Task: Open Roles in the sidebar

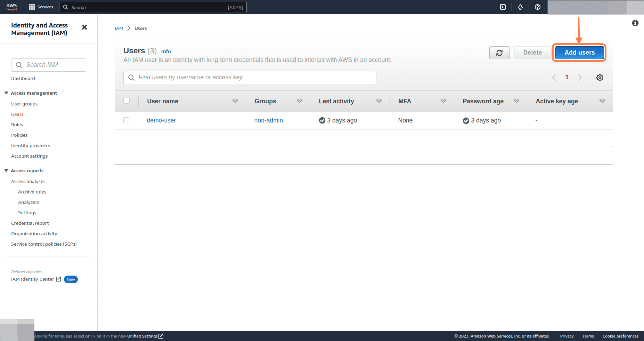Action: pos(17,125)
